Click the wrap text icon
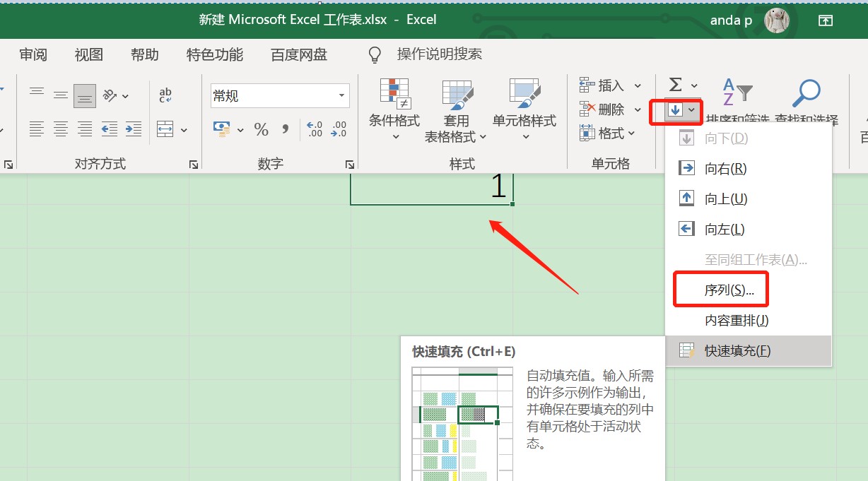Viewport: 868px width, 481px height. (x=165, y=95)
